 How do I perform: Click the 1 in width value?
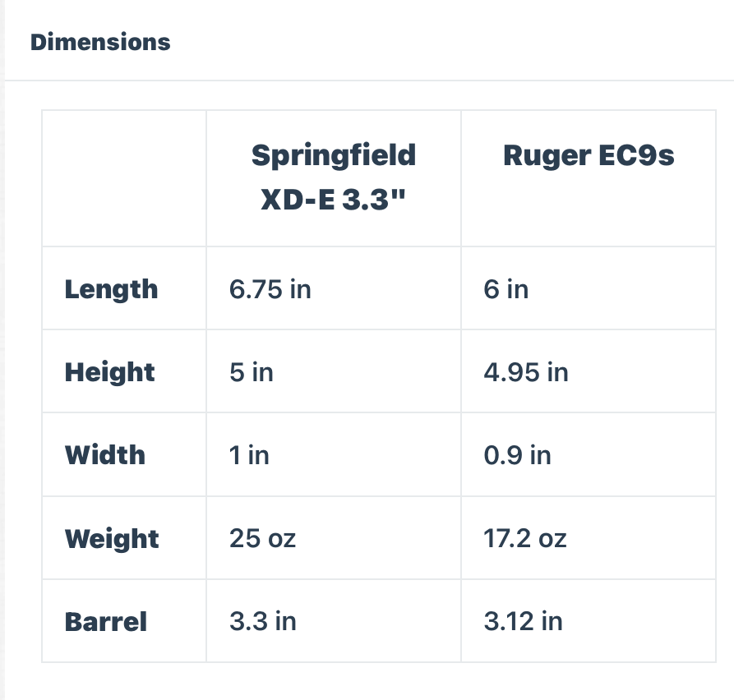tap(249, 455)
